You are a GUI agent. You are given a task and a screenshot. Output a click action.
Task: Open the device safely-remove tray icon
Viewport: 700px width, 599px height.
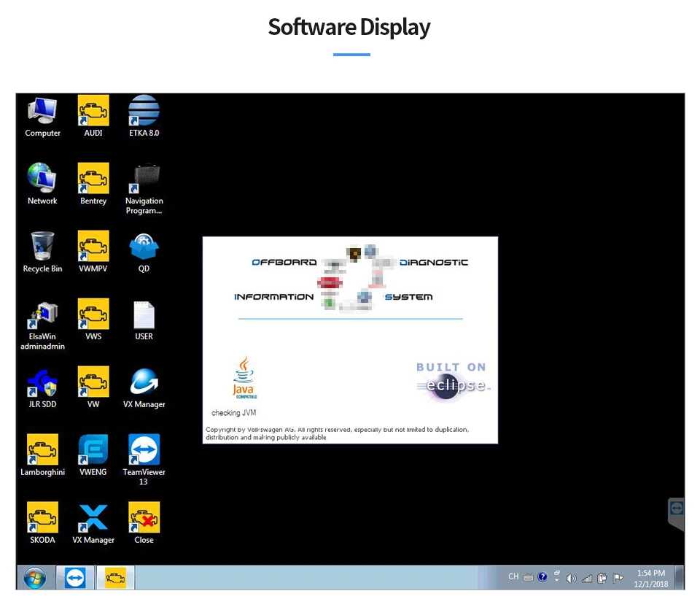click(x=602, y=579)
